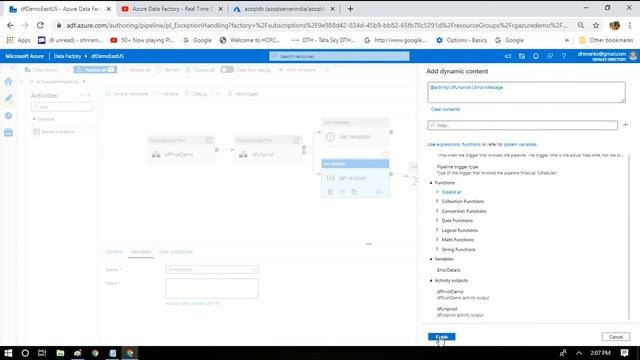This screenshot has width=640, height=360.
Task: Open the Windows Start menu
Action: (8, 353)
